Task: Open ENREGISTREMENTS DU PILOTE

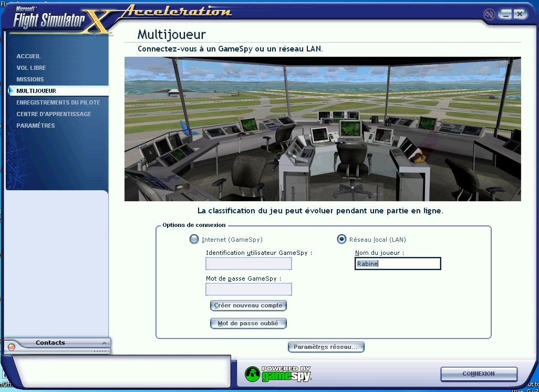Action: point(58,102)
